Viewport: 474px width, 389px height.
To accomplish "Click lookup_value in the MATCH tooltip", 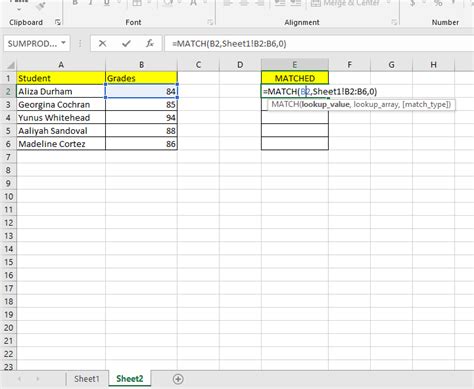I will pos(326,105).
